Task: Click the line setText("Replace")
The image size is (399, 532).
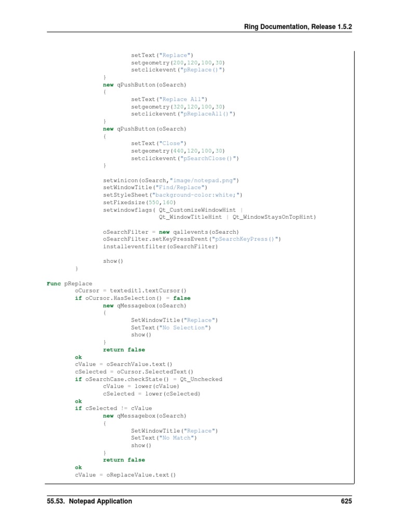Action: [x=162, y=55]
